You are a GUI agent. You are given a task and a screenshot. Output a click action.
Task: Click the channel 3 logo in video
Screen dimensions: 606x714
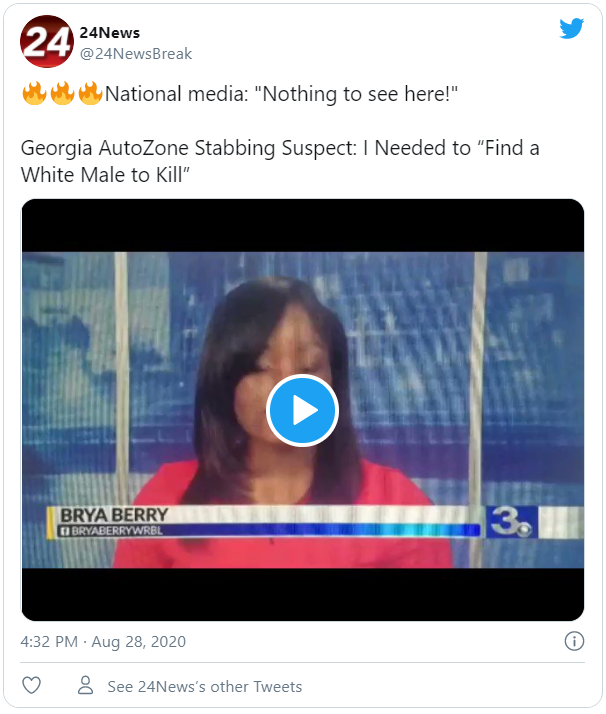(x=511, y=522)
